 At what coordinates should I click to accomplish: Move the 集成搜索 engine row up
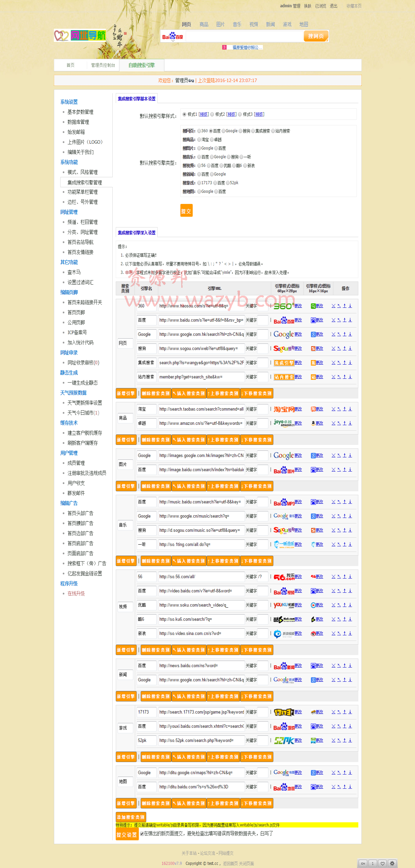[x=344, y=363]
